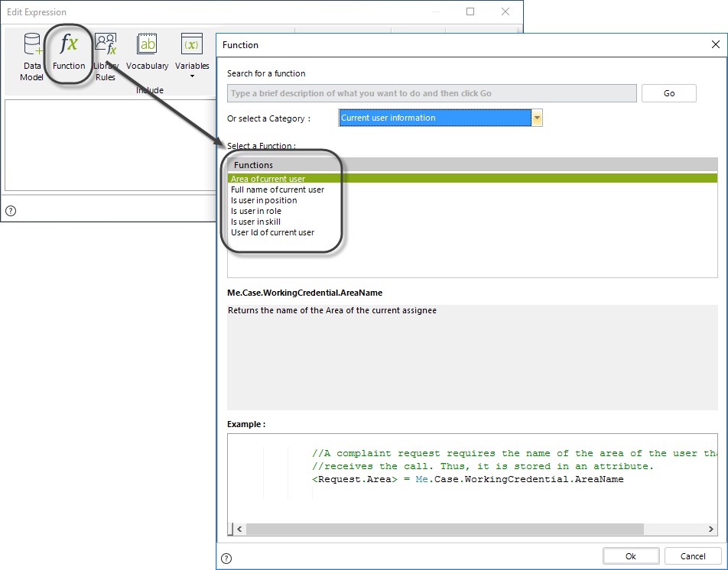Close the Edit Expression window

tap(505, 11)
